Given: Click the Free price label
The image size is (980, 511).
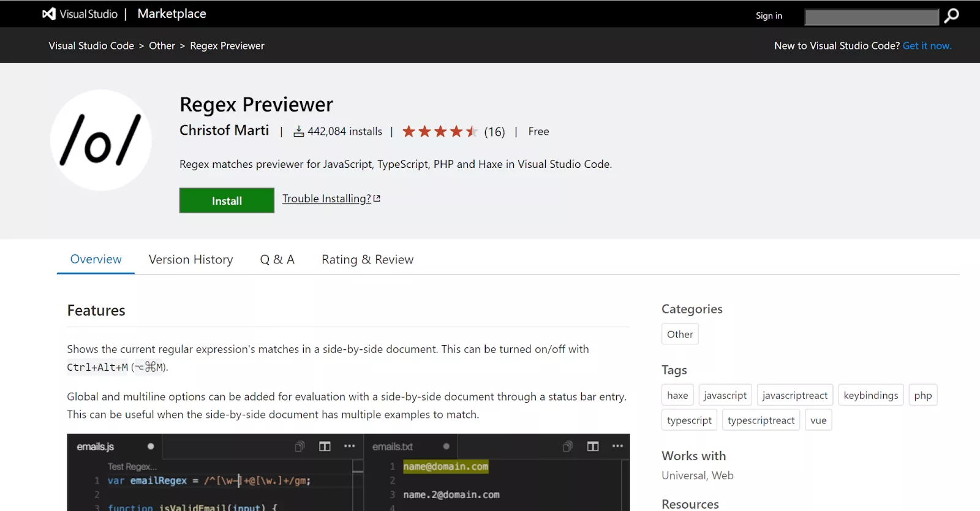Looking at the screenshot, I should [538, 131].
